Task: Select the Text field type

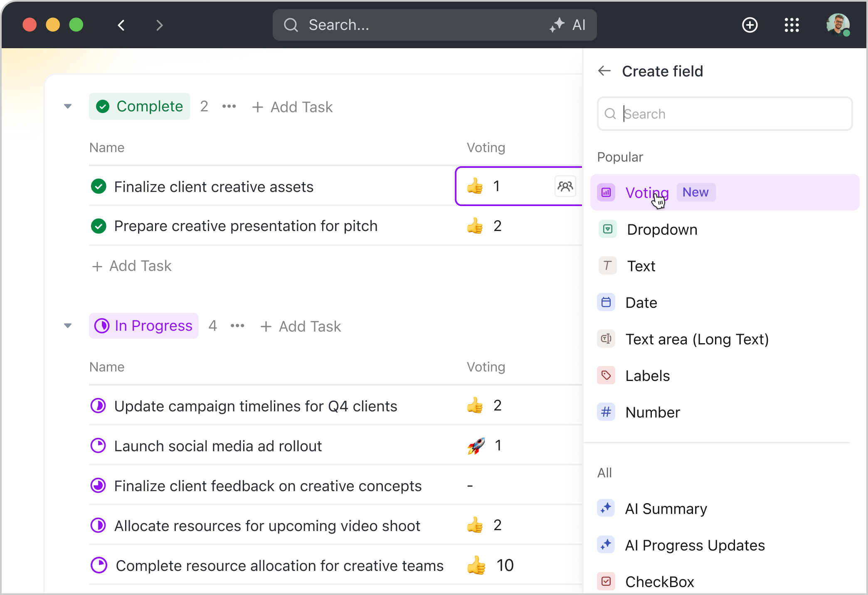Action: click(725, 266)
